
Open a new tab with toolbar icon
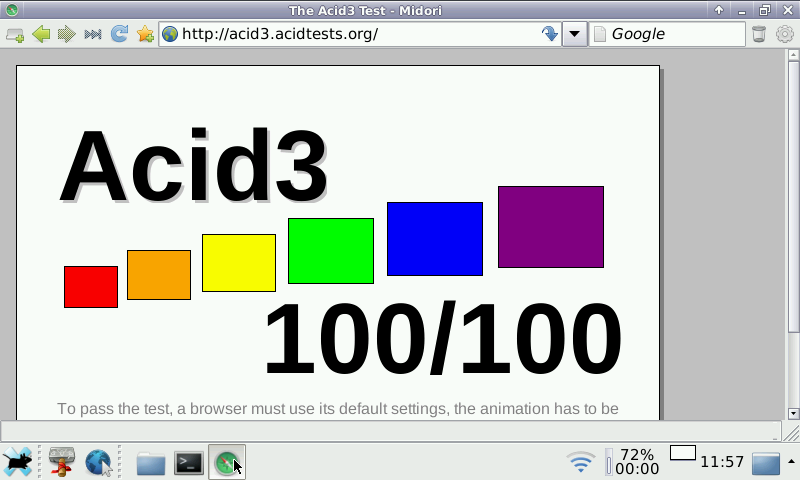pyautogui.click(x=15, y=34)
